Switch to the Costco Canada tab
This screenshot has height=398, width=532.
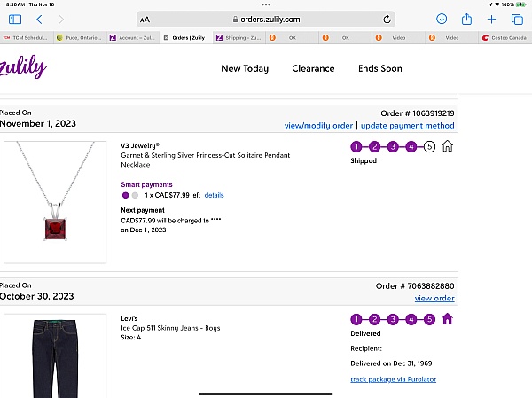tap(503, 37)
